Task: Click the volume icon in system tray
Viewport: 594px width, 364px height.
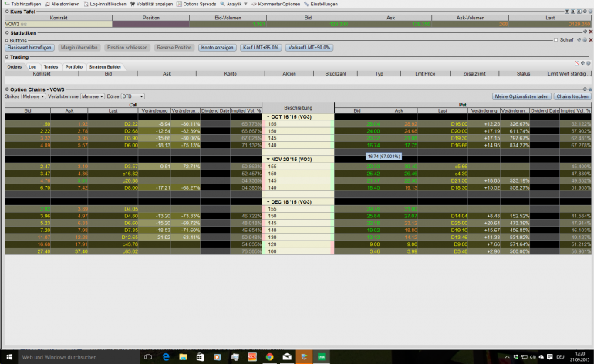Action: (532, 357)
